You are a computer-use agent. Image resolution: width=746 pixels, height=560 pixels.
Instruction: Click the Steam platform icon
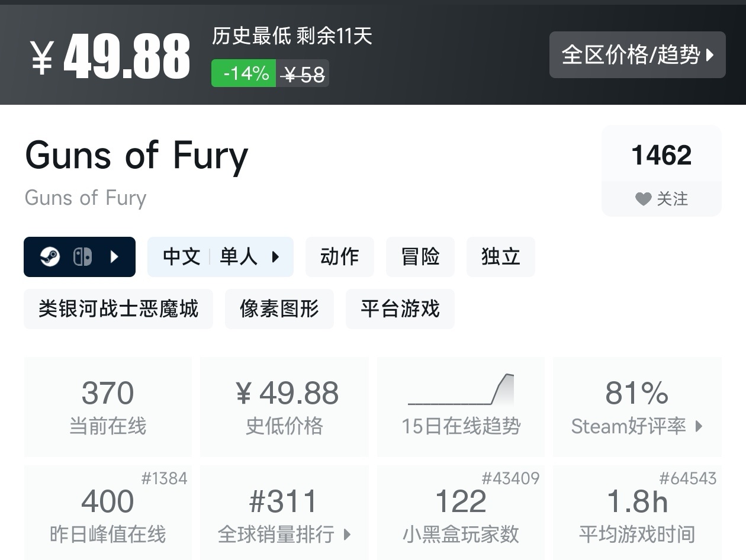[50, 257]
